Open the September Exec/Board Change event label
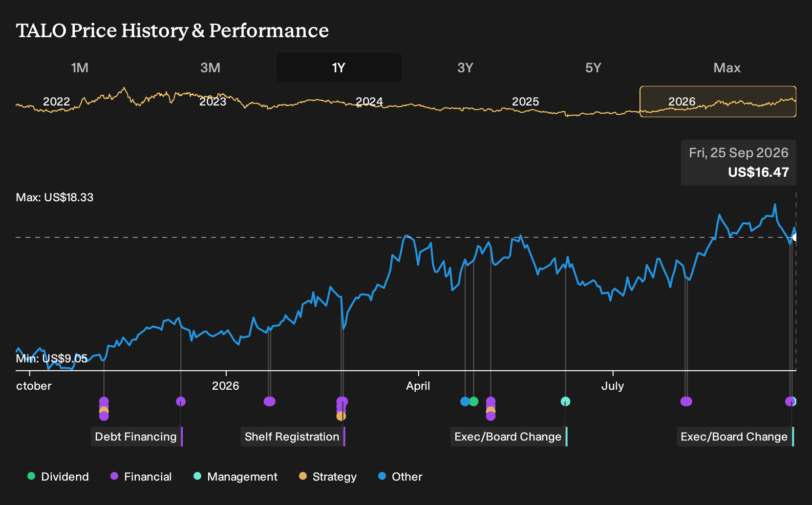This screenshot has width=812, height=505. click(x=735, y=437)
